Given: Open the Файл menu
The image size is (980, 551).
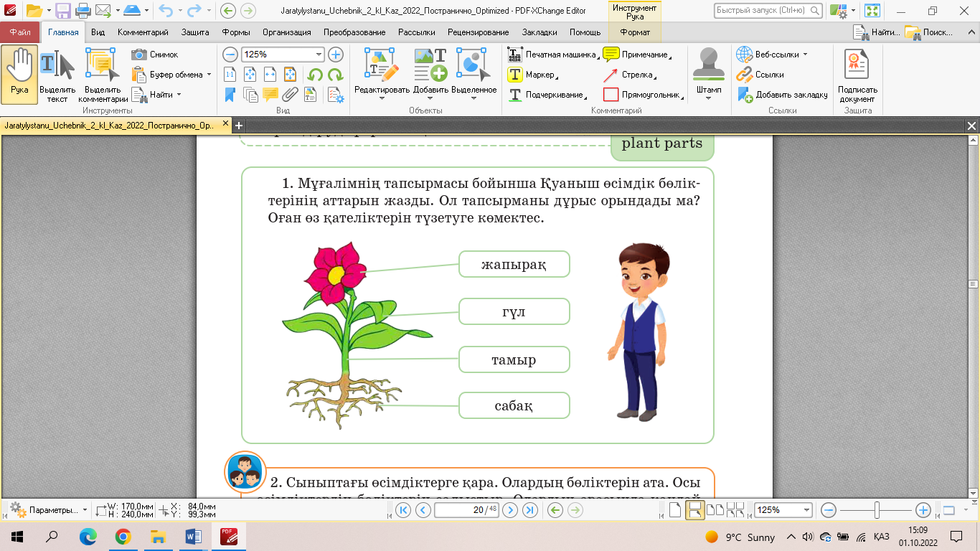Looking at the screenshot, I should click(x=20, y=32).
